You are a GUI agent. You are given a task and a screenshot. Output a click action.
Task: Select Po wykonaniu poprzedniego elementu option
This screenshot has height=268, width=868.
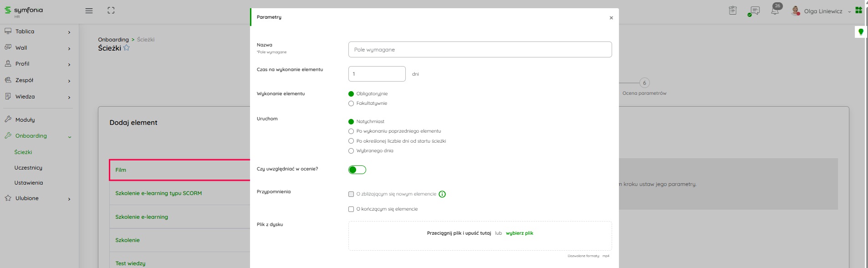(x=351, y=131)
